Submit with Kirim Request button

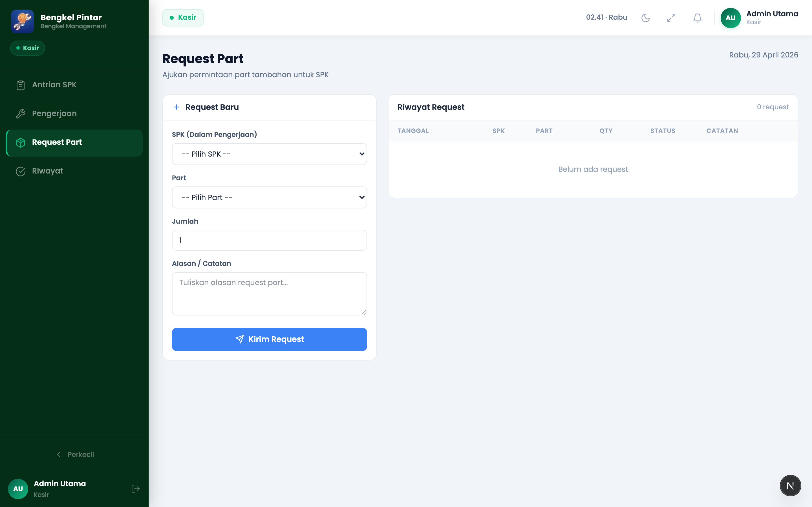pos(269,339)
